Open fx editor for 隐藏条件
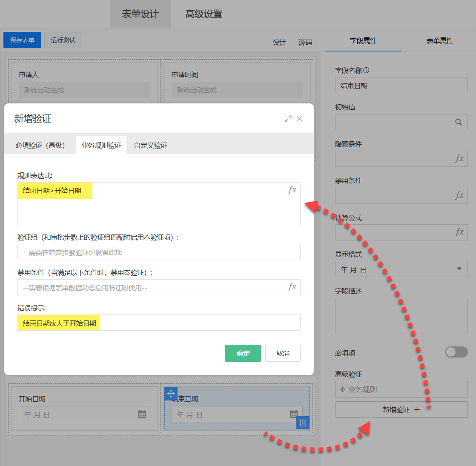Screen dimensions: 476x466 [459, 159]
